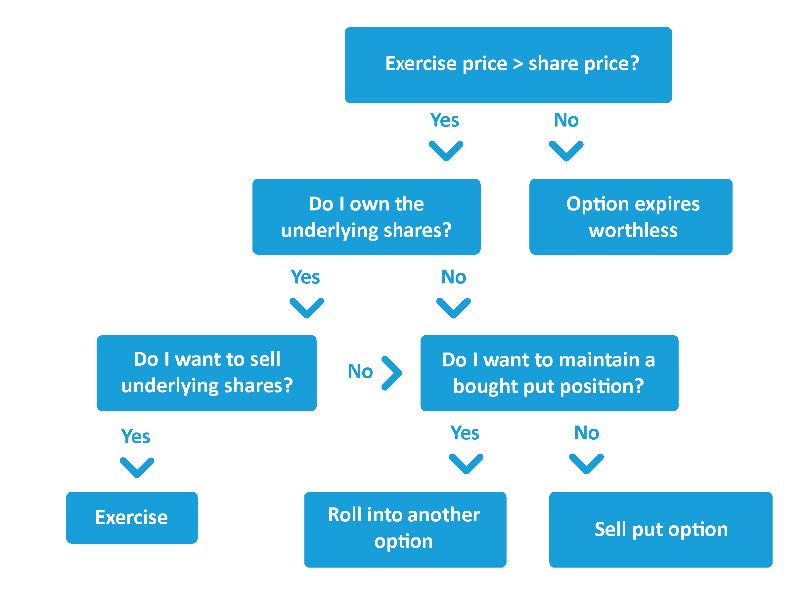This screenshot has width=805, height=595.
Task: Click the 'Sell put option' box
Action: coord(661,529)
